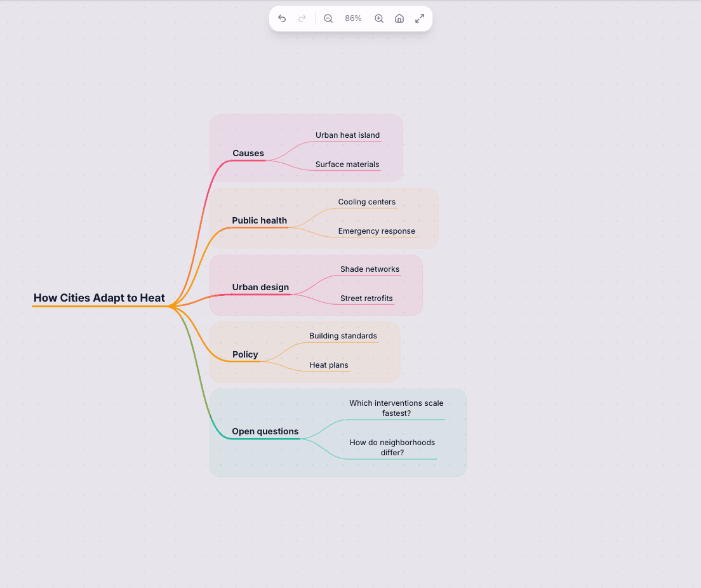Viewport: 701px width, 588px height.
Task: Select the Open questions branch node
Action: (265, 431)
